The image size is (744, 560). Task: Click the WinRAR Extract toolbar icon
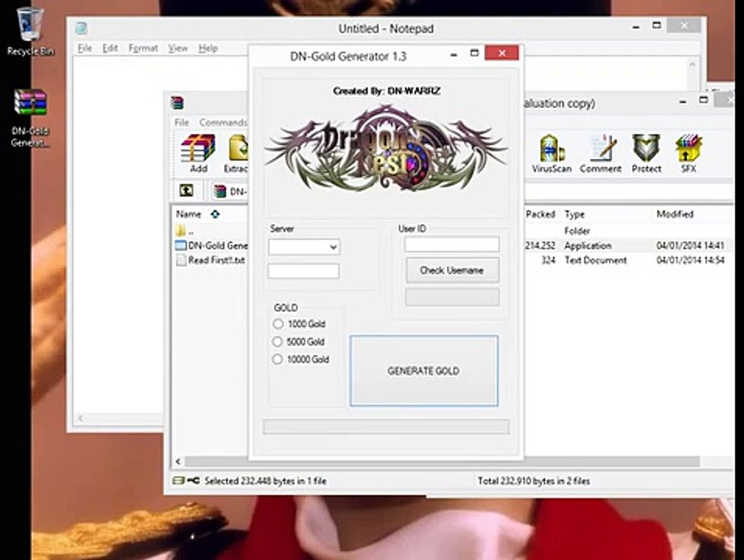[237, 153]
